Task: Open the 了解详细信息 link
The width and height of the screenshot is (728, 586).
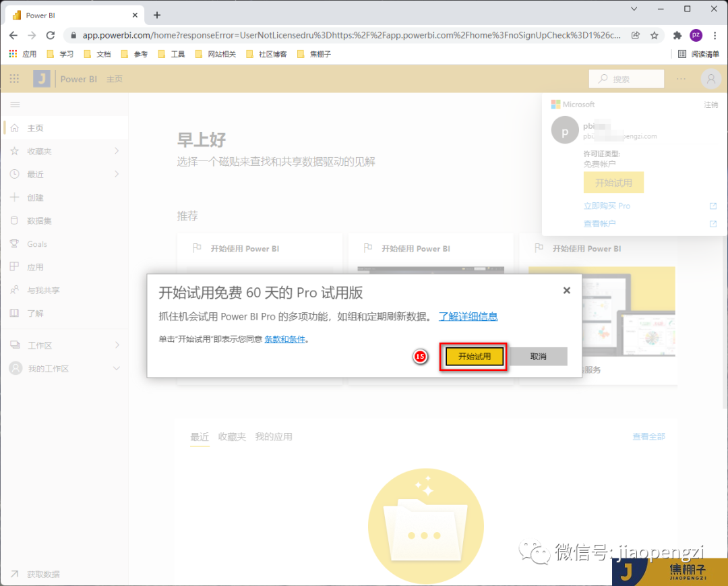Action: [x=468, y=317]
